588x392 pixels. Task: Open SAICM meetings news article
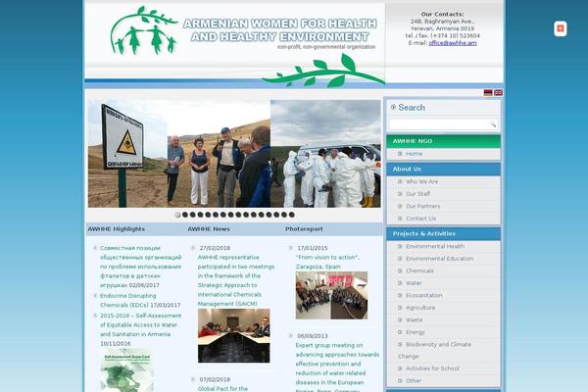pyautogui.click(x=236, y=280)
